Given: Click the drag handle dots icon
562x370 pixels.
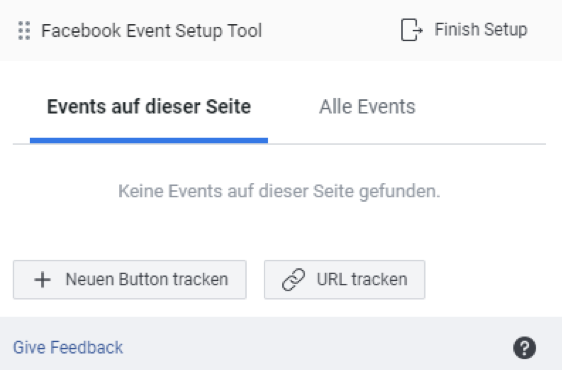Looking at the screenshot, I should click(x=24, y=30).
